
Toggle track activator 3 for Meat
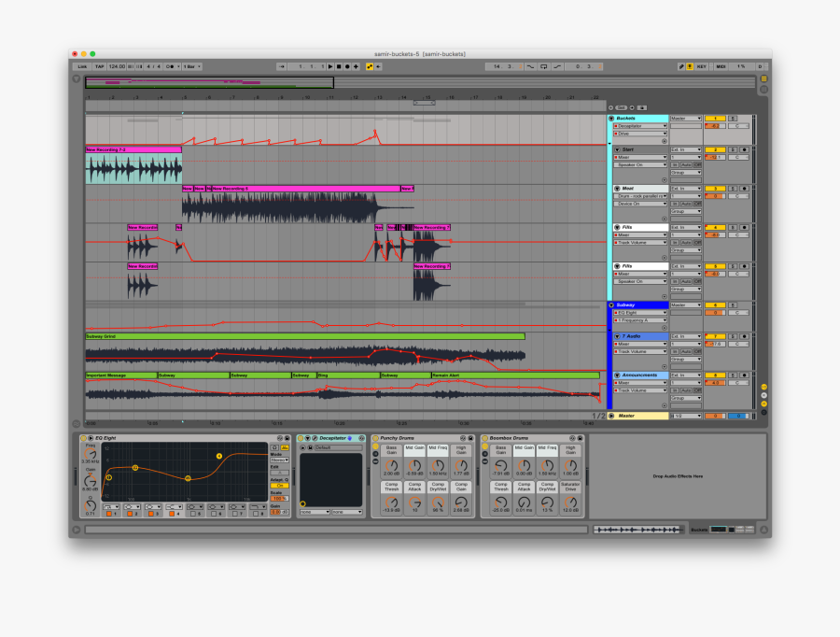click(x=715, y=189)
